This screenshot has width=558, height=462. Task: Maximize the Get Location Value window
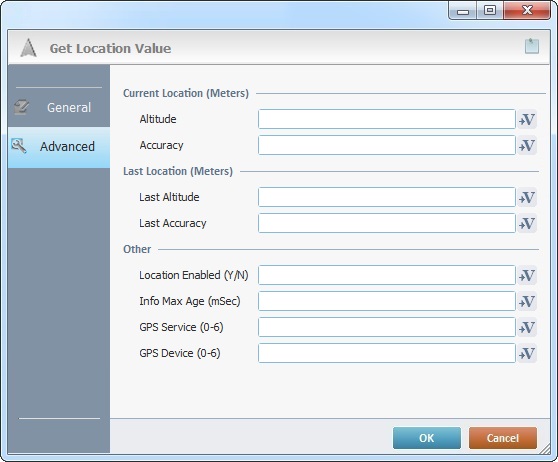(490, 10)
